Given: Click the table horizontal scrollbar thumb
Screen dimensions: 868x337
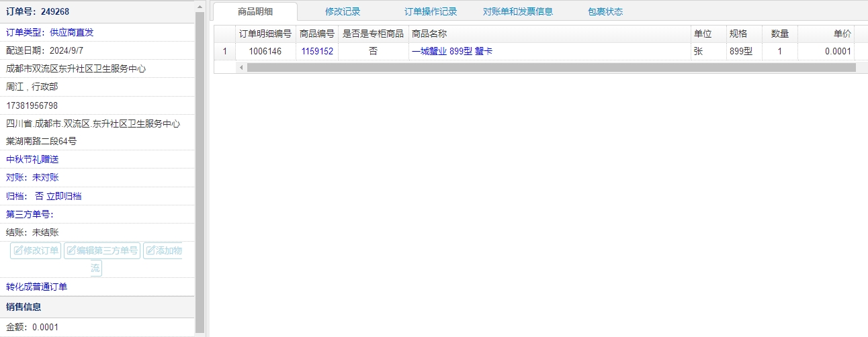Looking at the screenshot, I should coord(552,67).
